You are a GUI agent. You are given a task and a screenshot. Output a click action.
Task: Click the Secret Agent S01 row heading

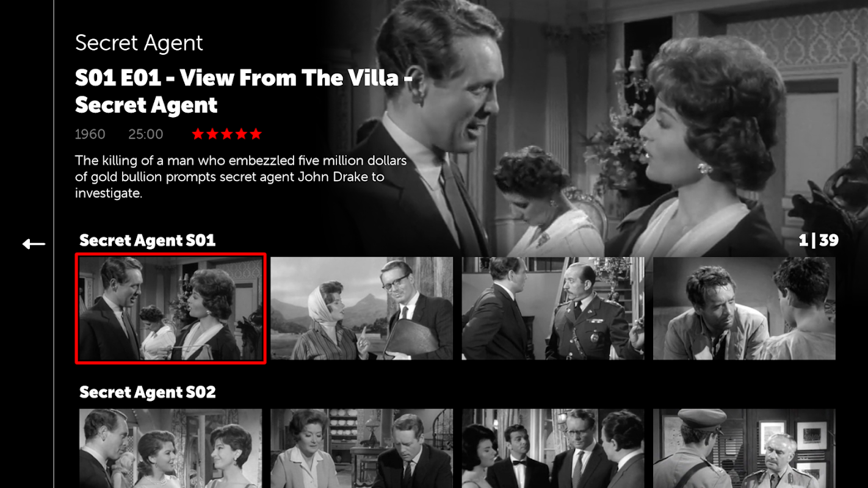pos(148,240)
